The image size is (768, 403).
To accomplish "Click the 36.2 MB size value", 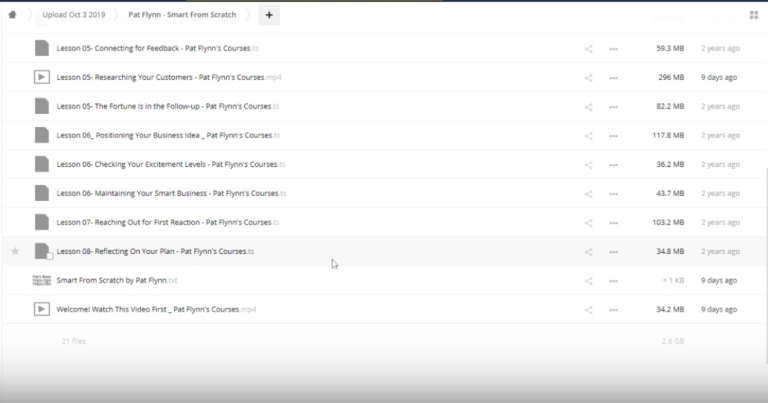I will pyautogui.click(x=670, y=164).
